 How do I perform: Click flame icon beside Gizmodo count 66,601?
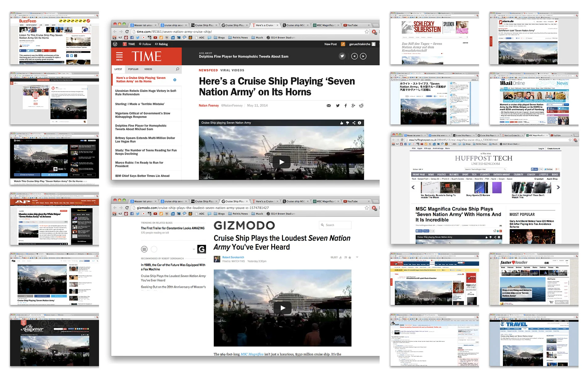(340, 257)
